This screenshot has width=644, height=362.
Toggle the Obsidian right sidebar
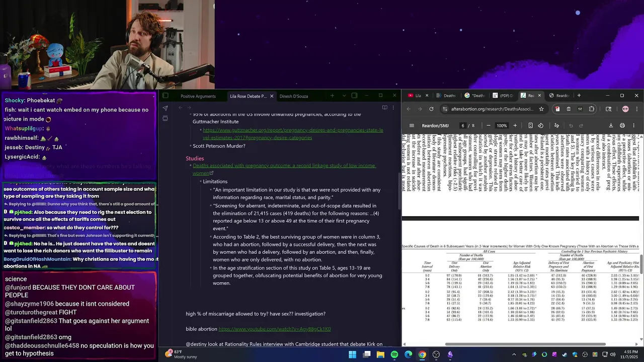point(354,96)
